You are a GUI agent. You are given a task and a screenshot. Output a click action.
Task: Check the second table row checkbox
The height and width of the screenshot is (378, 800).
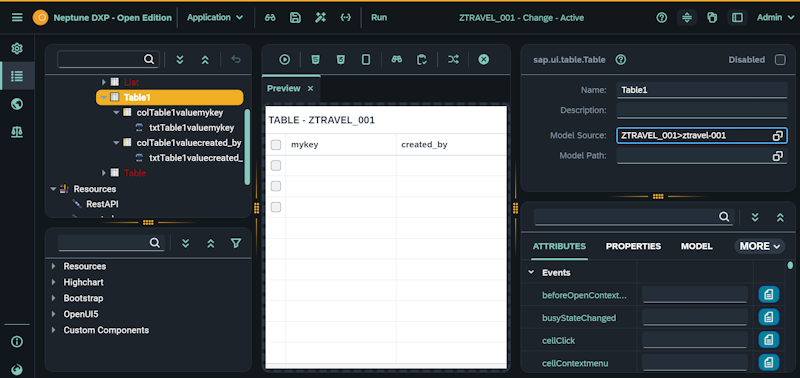click(x=276, y=186)
